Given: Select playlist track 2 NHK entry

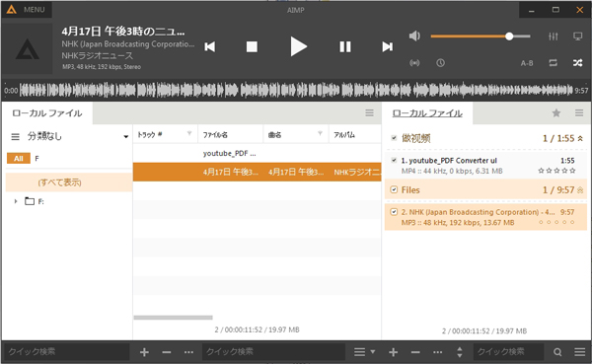Looking at the screenshot, I should click(485, 217).
